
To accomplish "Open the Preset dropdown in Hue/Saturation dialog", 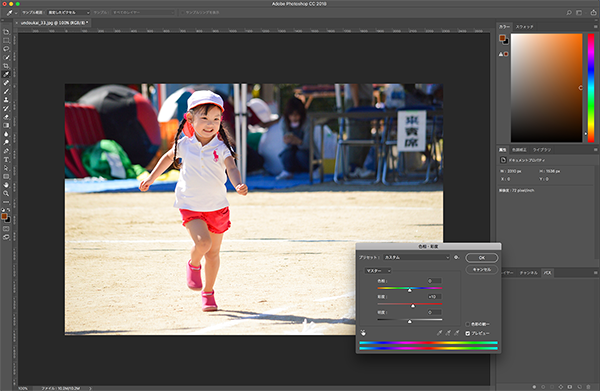I will [417, 257].
